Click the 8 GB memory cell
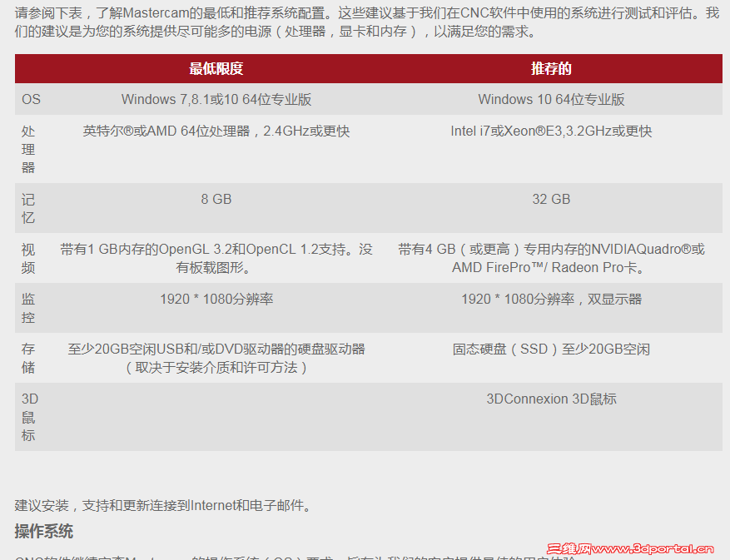Screen dimensions: 730x560 pyautogui.click(x=216, y=199)
